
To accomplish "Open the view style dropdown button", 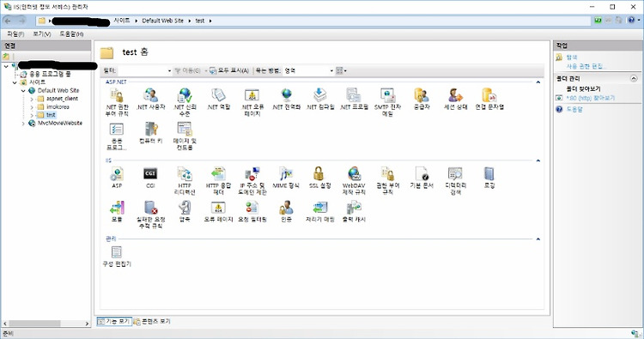I will [x=341, y=70].
